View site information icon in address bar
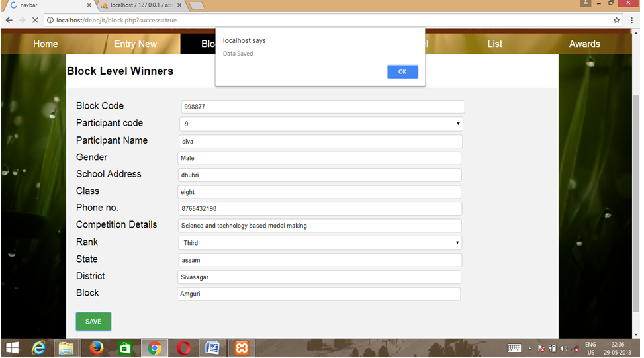Viewport: 644px width, 358px height. (50, 20)
